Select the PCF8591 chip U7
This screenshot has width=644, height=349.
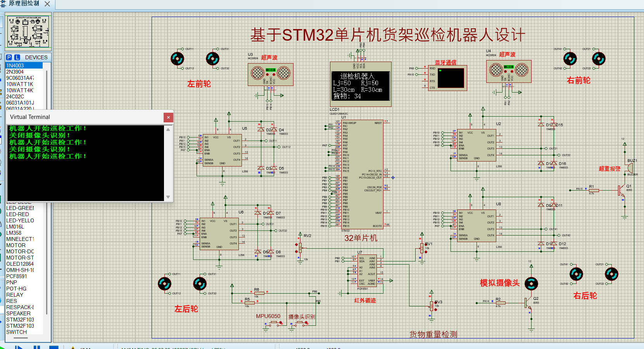pos(367,270)
